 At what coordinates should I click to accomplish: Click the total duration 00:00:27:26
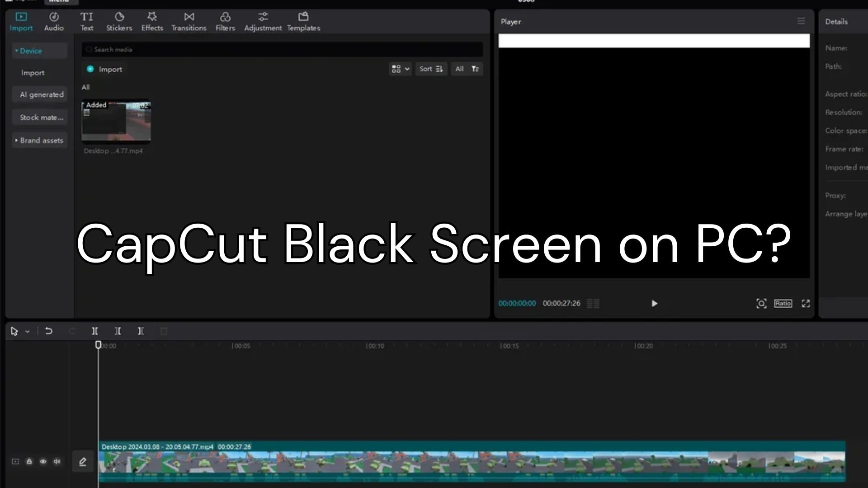point(561,304)
